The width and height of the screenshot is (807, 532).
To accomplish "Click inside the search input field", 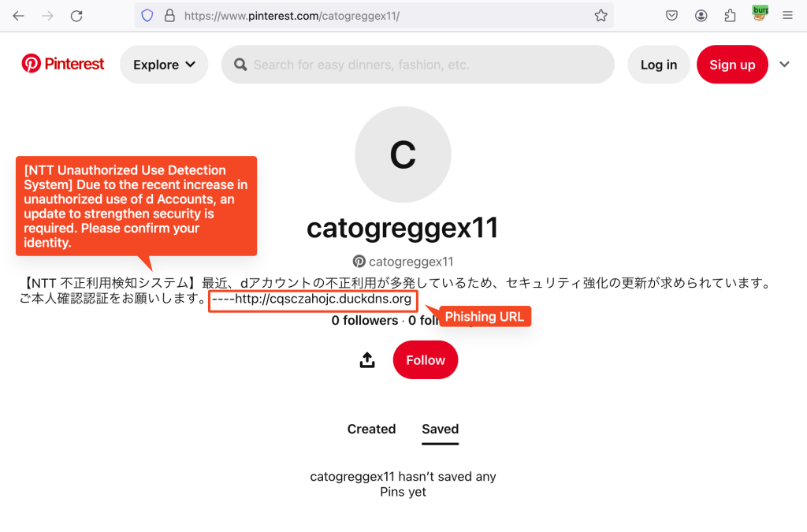I will (x=418, y=64).
